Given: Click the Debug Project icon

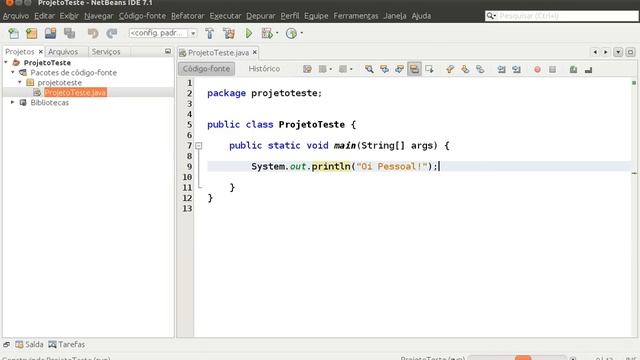Looking at the screenshot, I should point(267,33).
